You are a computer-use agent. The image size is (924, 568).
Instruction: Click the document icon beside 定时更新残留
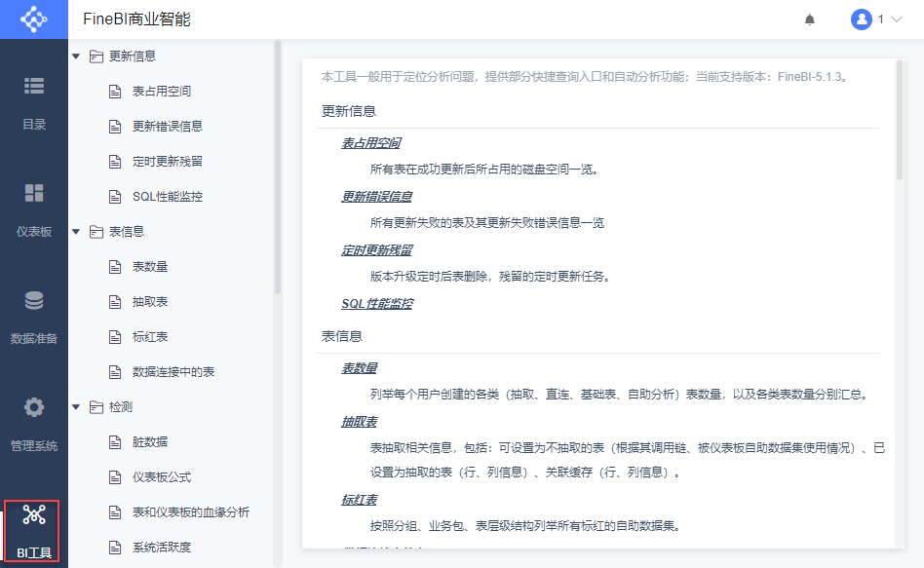pos(115,162)
